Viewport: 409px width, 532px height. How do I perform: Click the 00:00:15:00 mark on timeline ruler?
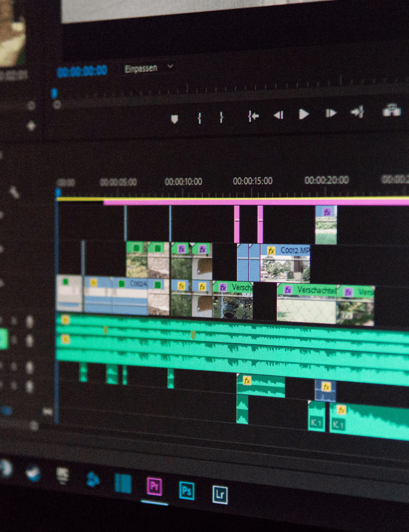point(252,181)
